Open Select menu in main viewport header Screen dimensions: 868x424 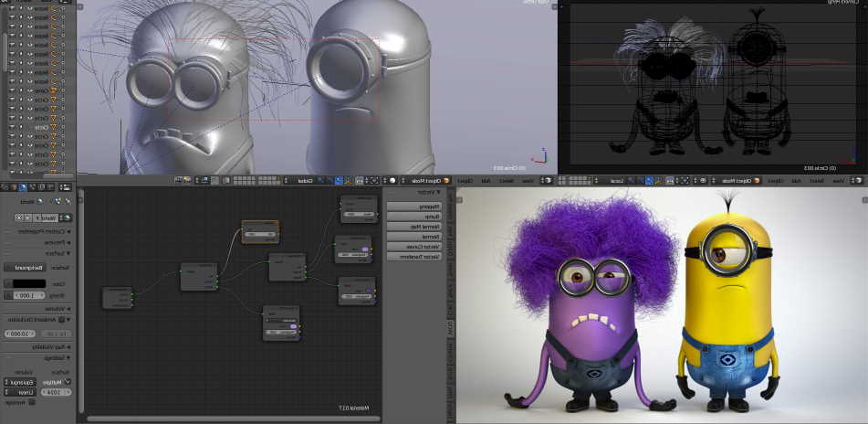[505, 180]
